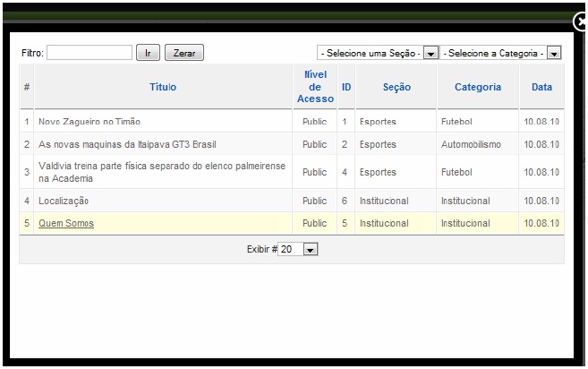Sort the table by ID header
Image resolution: width=588 pixels, height=369 pixels.
coord(346,87)
